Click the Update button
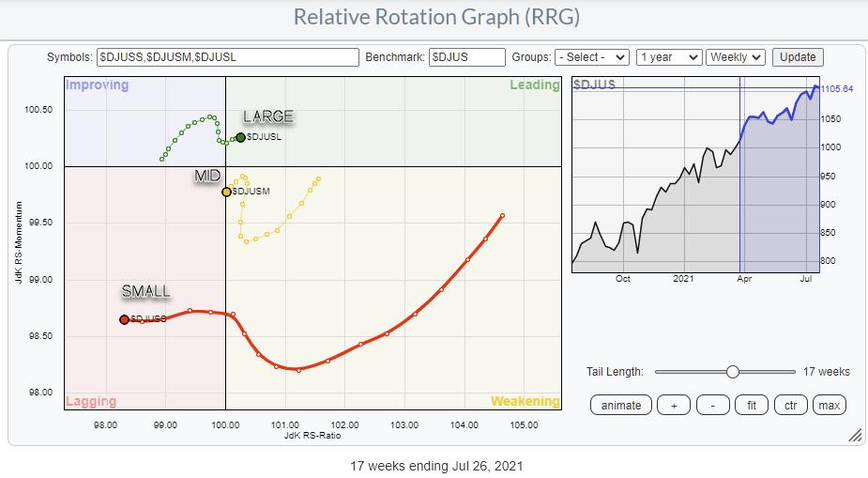 point(798,57)
